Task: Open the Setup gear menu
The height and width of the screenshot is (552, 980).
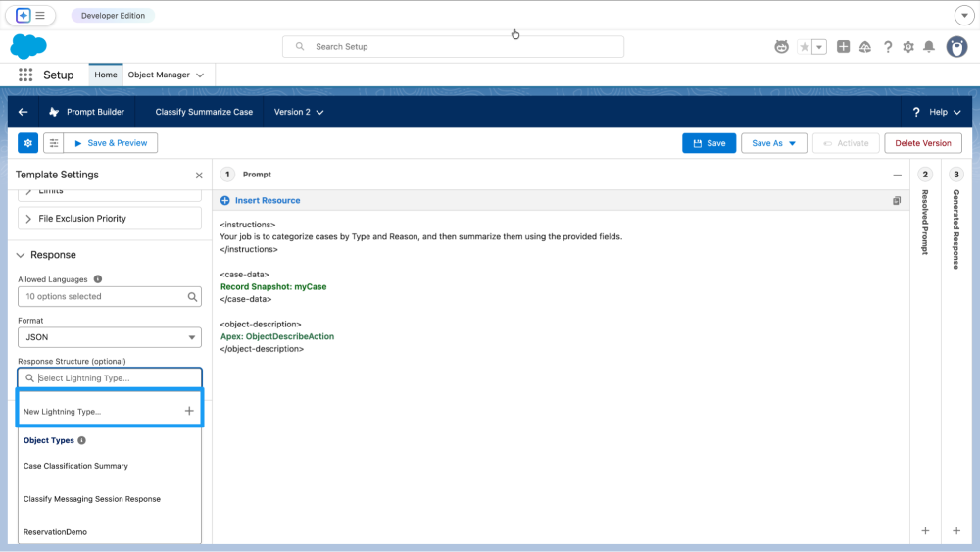Action: point(908,47)
